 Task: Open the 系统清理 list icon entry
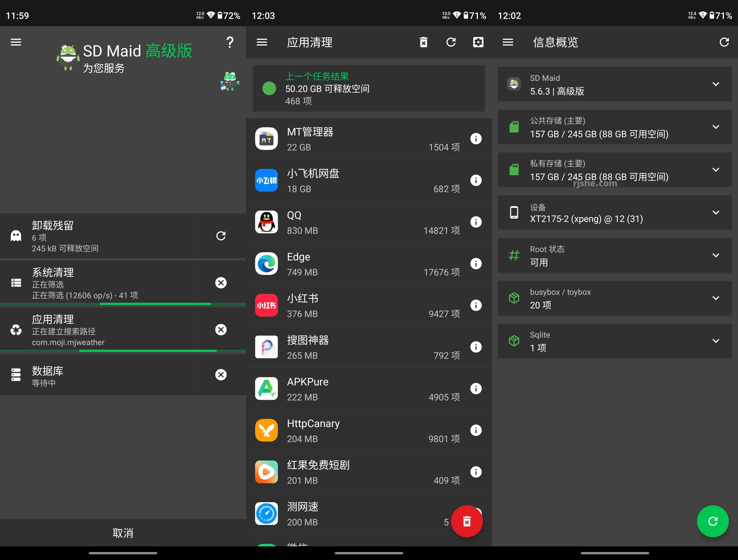pyautogui.click(x=16, y=283)
